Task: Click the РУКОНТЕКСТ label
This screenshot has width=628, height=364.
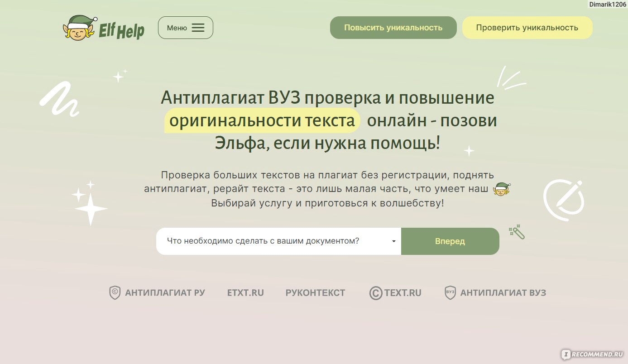Action: point(315,293)
